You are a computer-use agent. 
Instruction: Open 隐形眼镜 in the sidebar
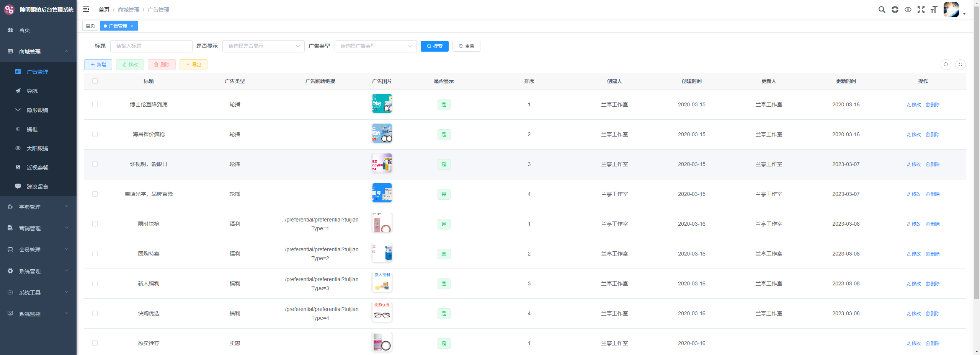[x=38, y=110]
